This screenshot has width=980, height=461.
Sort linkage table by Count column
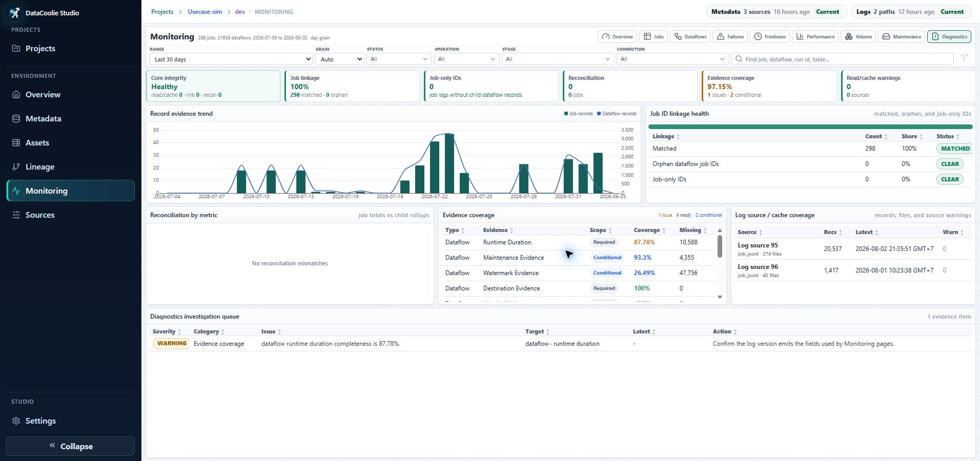[876, 136]
